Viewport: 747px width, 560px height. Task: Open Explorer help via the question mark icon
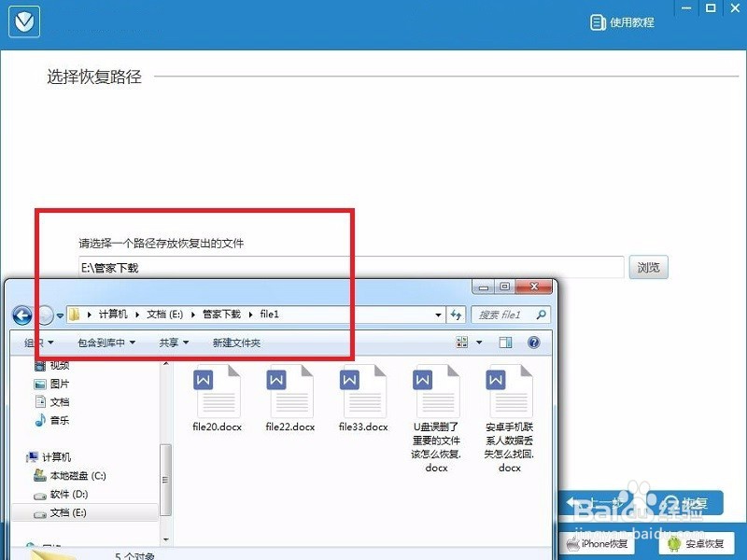(x=532, y=343)
